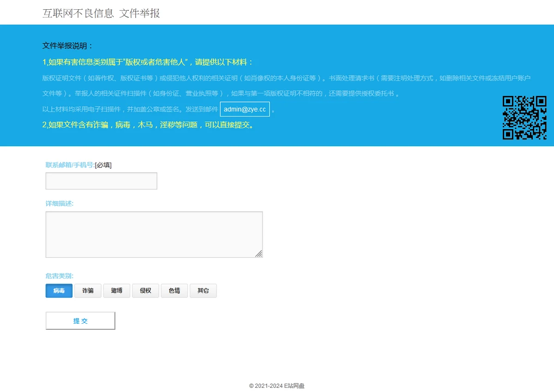Image resolution: width=554 pixels, height=392 pixels.
Task: Choose the 色情 category option
Action: (x=174, y=291)
